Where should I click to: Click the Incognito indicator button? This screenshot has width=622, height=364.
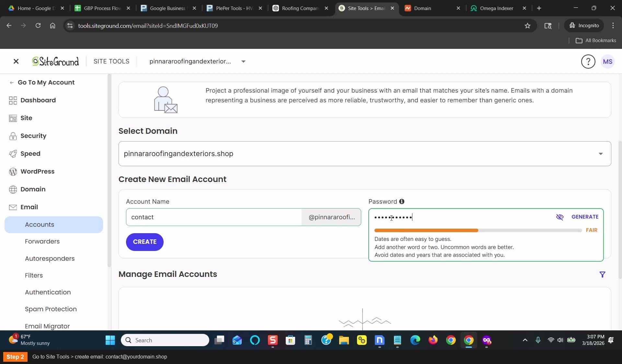pos(584,26)
